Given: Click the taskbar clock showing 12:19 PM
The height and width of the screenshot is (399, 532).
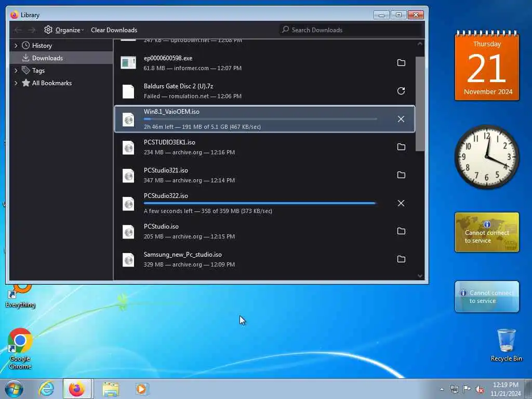Looking at the screenshot, I should click(x=506, y=389).
